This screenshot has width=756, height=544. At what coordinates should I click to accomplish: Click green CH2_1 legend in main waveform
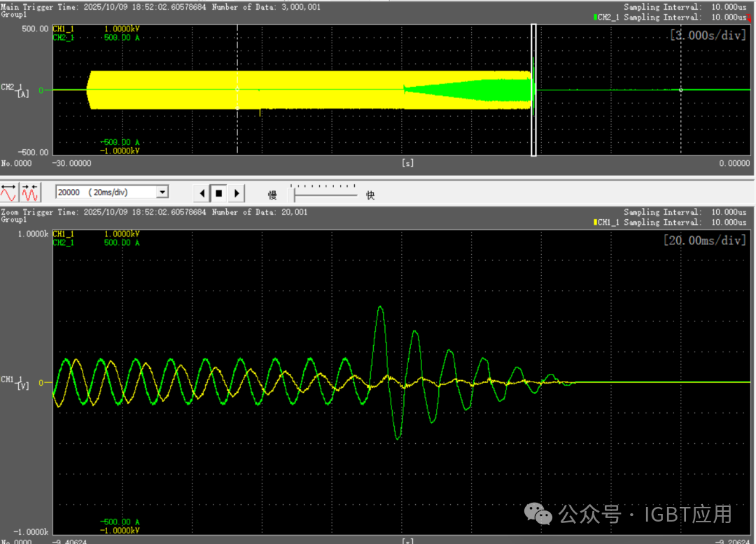(63, 38)
